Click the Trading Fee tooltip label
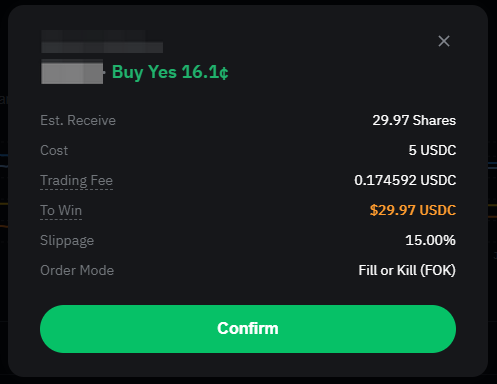 (x=76, y=181)
